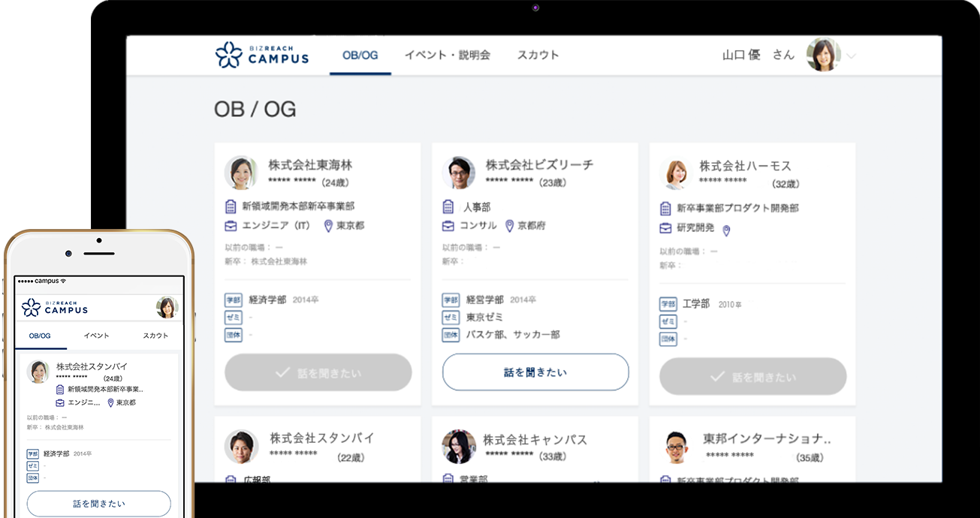Click briefcase icon beside コンサル
Image resolution: width=980 pixels, height=518 pixels.
tap(448, 226)
